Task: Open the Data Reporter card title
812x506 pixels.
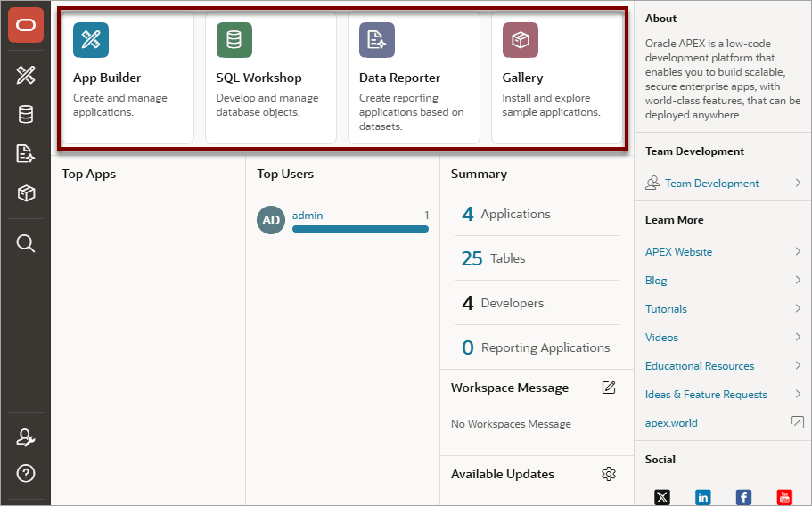Action: coord(400,78)
